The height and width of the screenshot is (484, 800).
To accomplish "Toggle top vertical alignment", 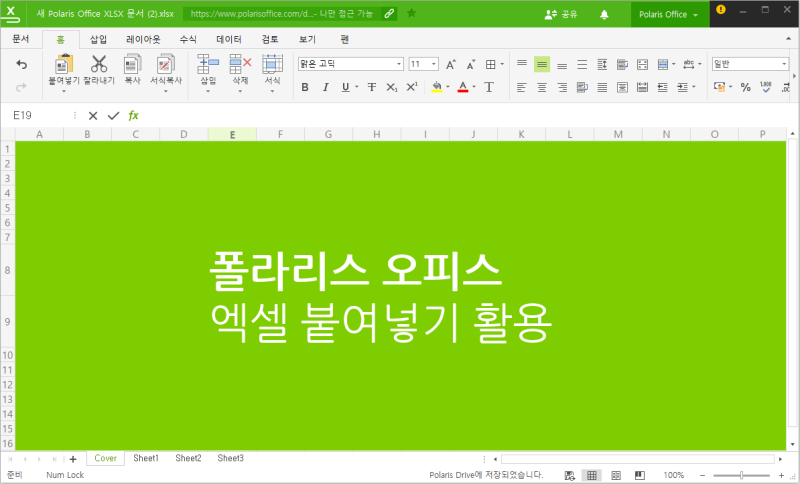I will click(x=521, y=64).
